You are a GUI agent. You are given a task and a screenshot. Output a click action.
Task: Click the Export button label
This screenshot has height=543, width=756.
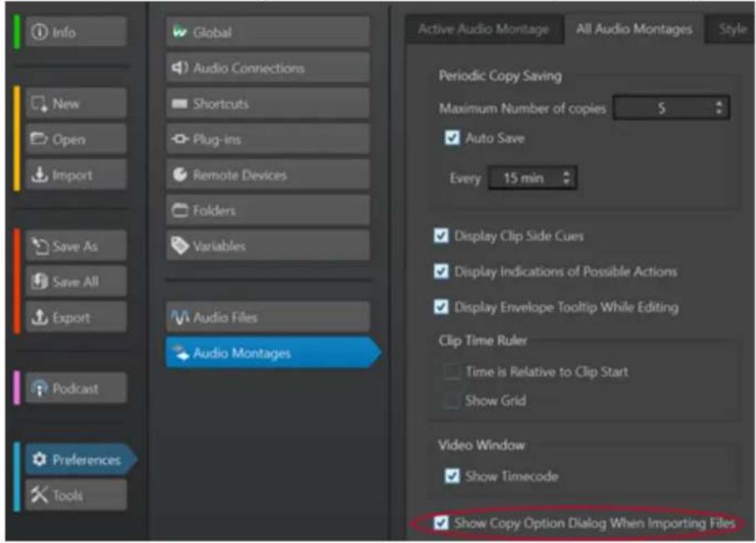(x=72, y=318)
